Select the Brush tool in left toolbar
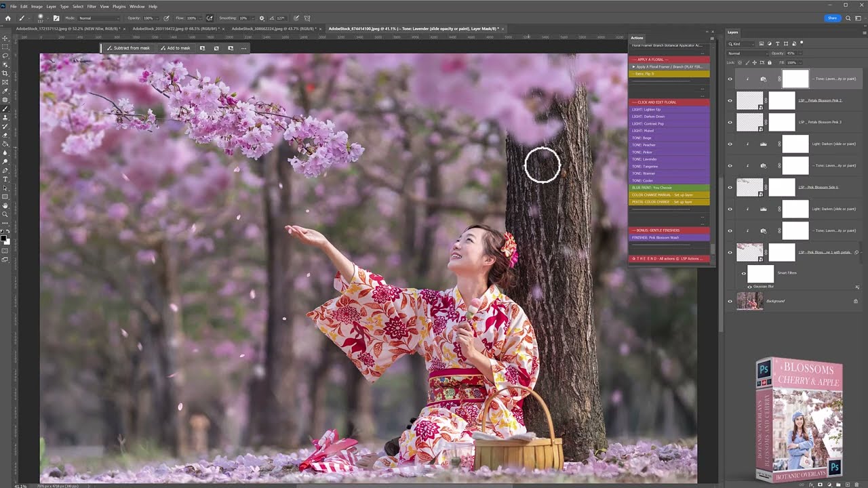Image resolution: width=868 pixels, height=488 pixels. [x=5, y=108]
